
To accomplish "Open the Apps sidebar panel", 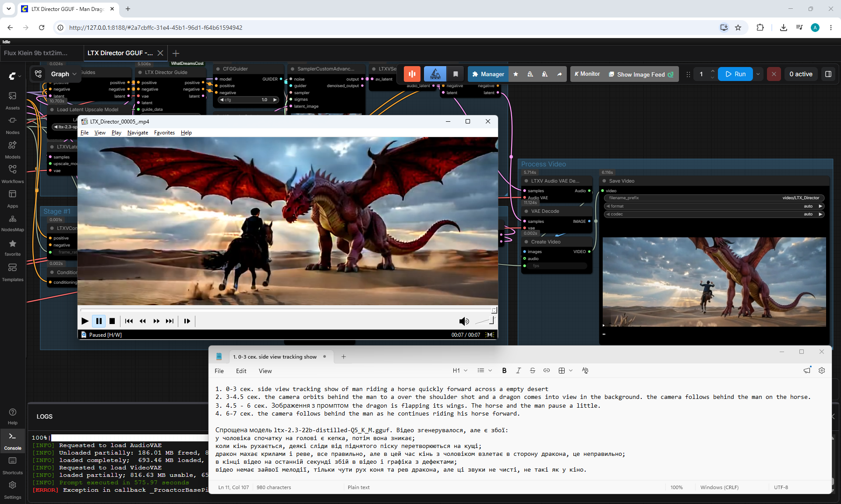I will coord(12,198).
